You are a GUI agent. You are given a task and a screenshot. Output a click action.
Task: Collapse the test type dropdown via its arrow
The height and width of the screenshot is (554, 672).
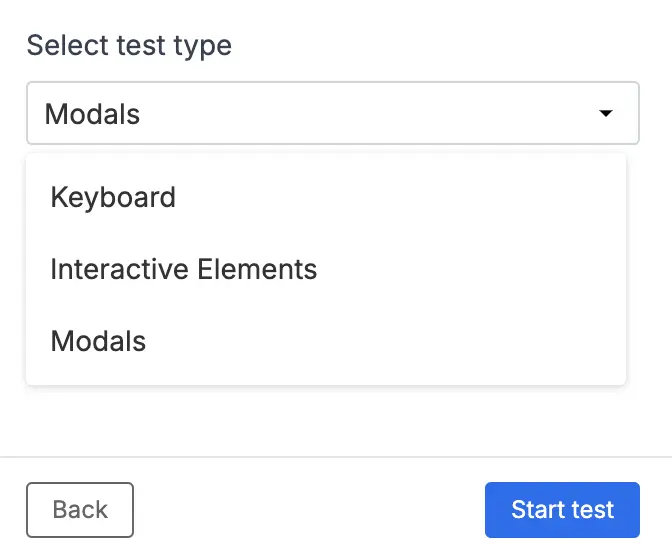click(x=605, y=114)
